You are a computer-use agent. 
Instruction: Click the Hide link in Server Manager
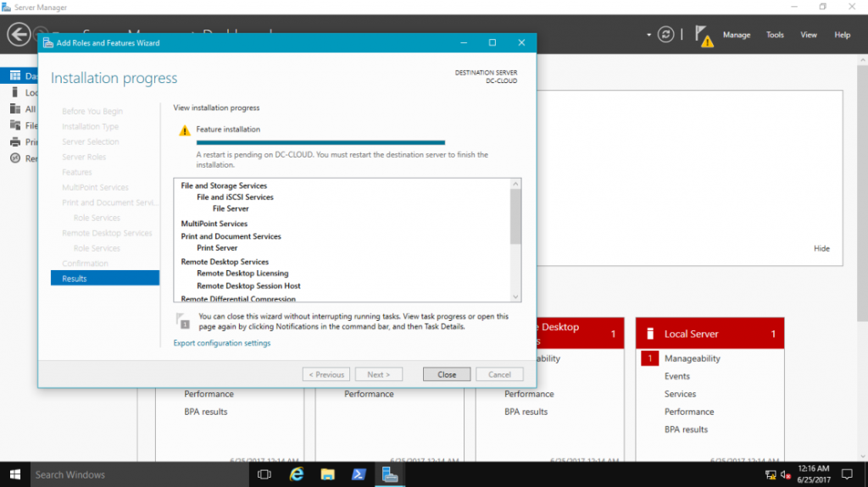[821, 248]
